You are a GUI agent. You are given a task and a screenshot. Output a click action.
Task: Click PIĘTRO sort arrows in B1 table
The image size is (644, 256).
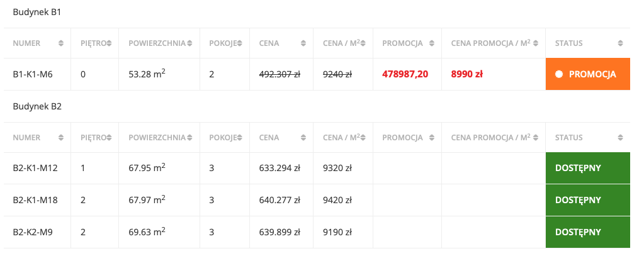(x=109, y=43)
